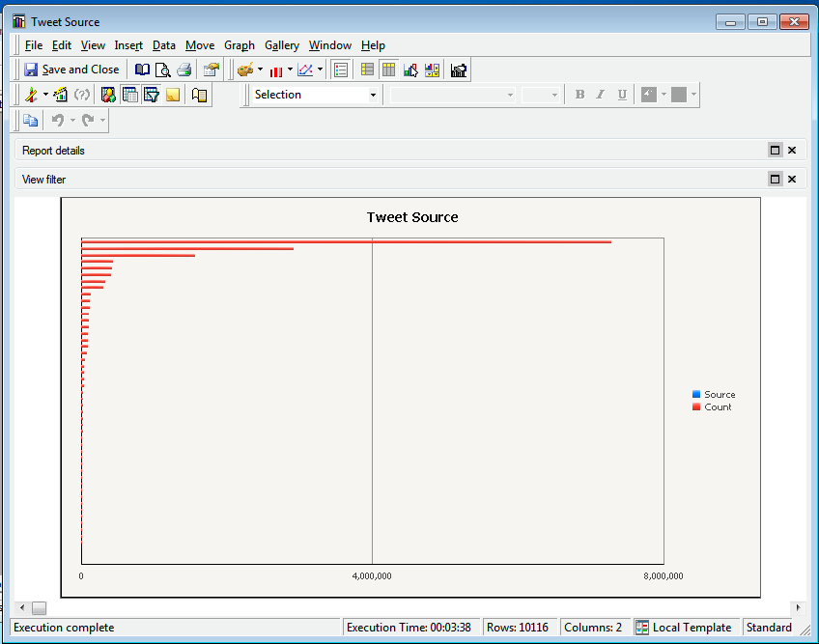This screenshot has height=644, width=819.
Task: Click the horizontal scrollbar left arrow
Action: coord(22,608)
